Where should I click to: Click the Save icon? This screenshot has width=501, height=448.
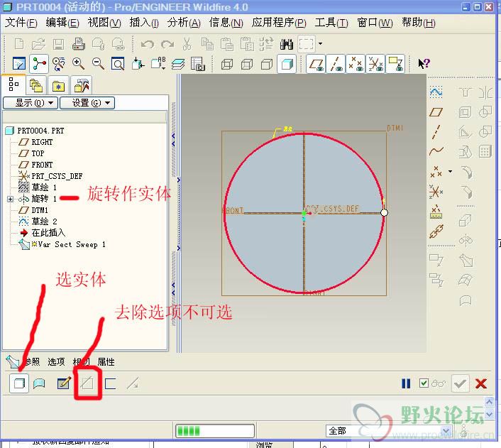(x=58, y=44)
